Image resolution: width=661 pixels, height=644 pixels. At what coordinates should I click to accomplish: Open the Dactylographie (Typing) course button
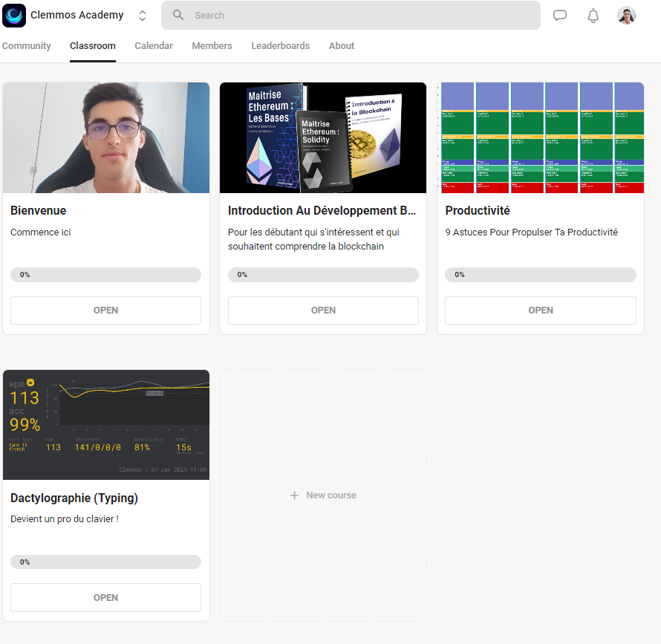tap(105, 598)
